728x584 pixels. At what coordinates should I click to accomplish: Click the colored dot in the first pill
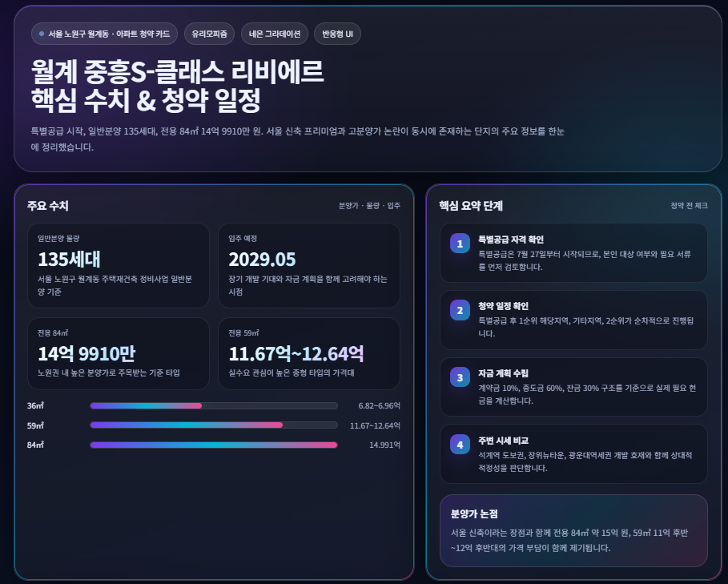point(42,34)
